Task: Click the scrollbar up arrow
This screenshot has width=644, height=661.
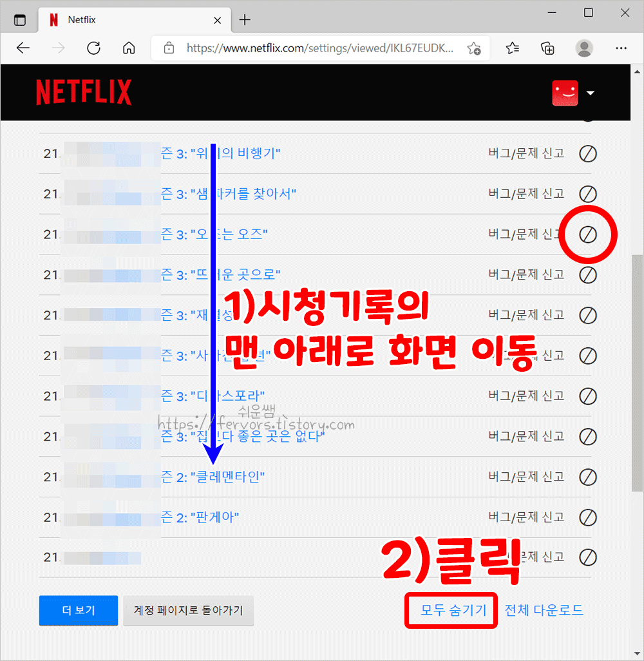Action: (x=637, y=72)
